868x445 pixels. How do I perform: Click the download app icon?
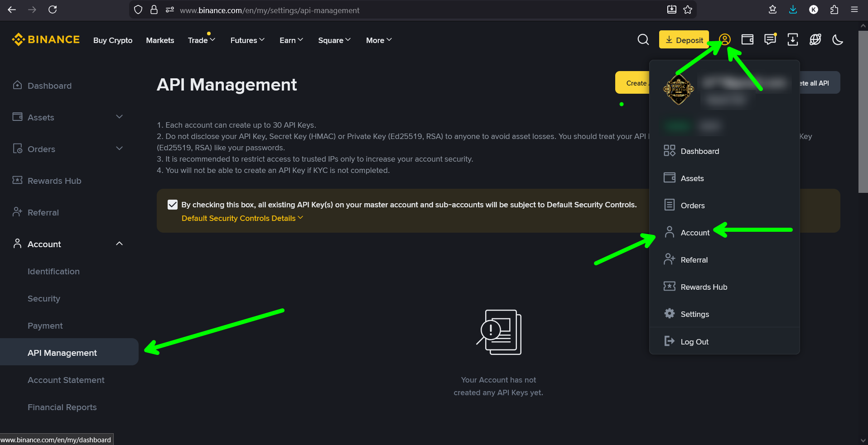pyautogui.click(x=792, y=40)
